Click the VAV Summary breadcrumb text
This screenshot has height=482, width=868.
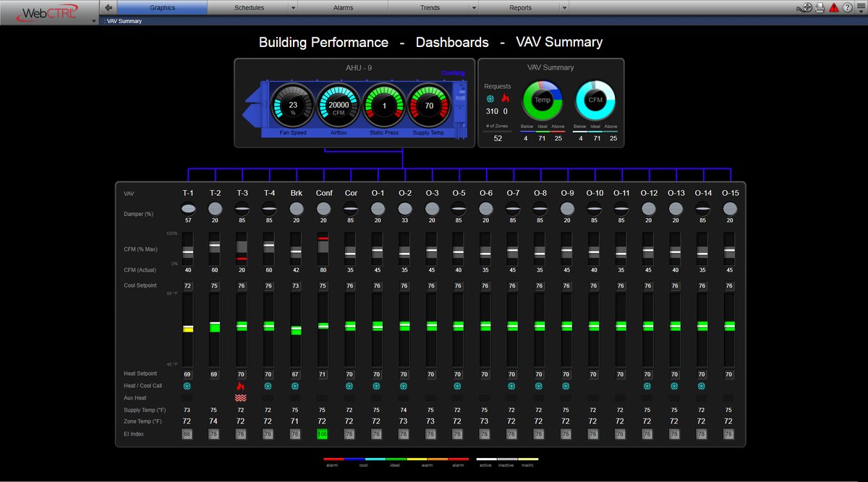(124, 21)
